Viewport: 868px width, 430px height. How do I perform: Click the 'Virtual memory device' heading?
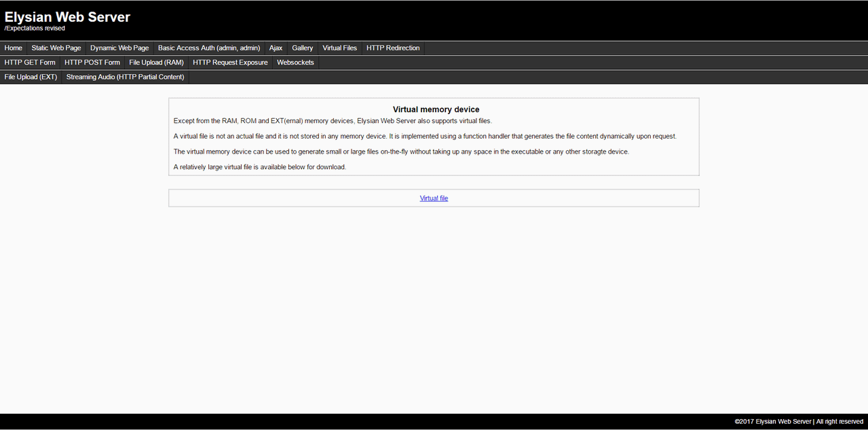436,109
